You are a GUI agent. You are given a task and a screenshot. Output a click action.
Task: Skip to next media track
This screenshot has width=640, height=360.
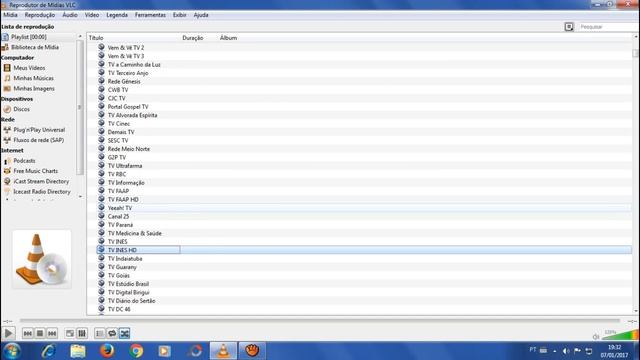pyautogui.click(x=52, y=333)
